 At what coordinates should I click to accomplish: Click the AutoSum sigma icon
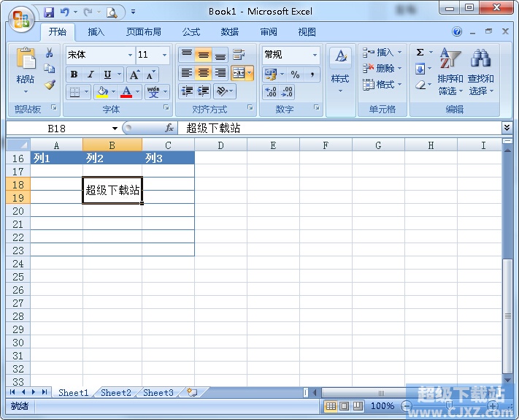[420, 53]
